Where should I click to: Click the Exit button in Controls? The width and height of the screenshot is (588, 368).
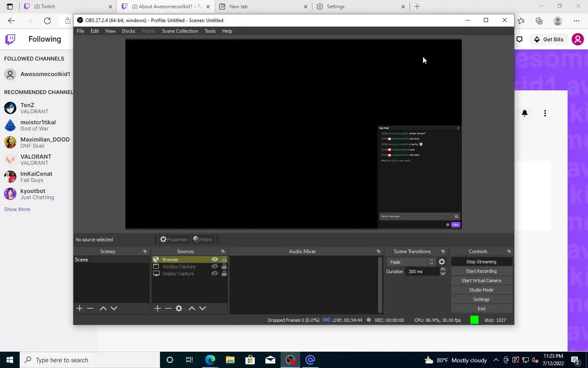(x=481, y=309)
